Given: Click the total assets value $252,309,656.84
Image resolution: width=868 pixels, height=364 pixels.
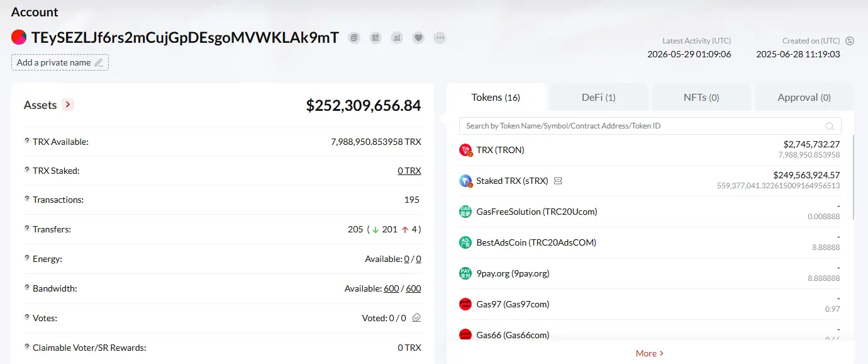Looking at the screenshot, I should [364, 105].
